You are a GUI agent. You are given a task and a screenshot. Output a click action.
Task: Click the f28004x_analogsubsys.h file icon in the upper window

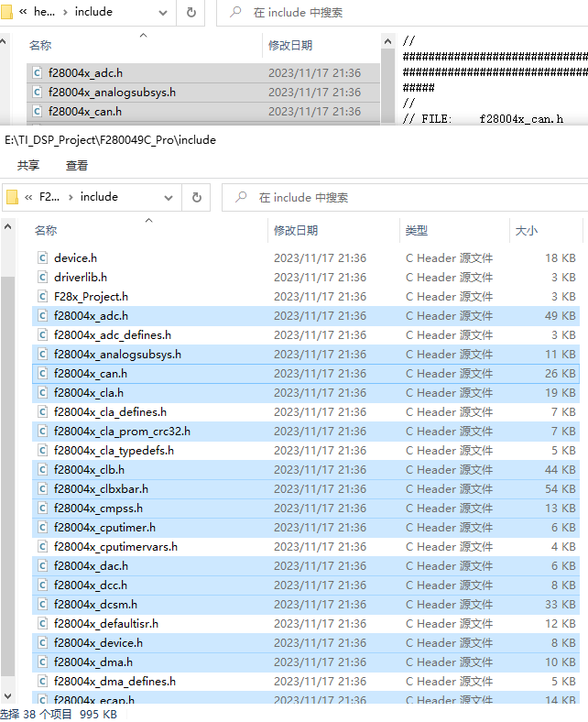point(37,93)
